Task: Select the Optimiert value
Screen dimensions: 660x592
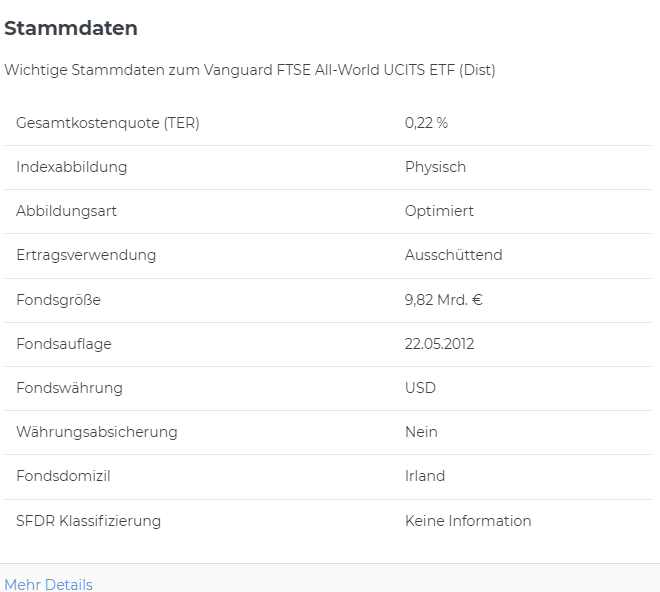Action: [439, 211]
